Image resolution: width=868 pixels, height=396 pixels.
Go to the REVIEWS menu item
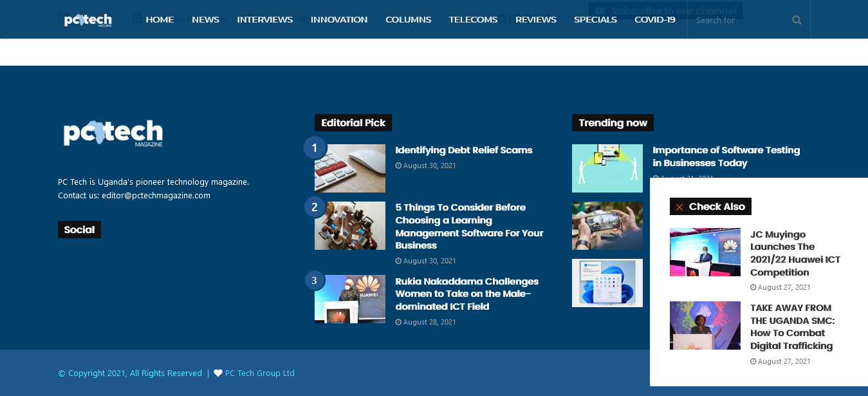535,19
